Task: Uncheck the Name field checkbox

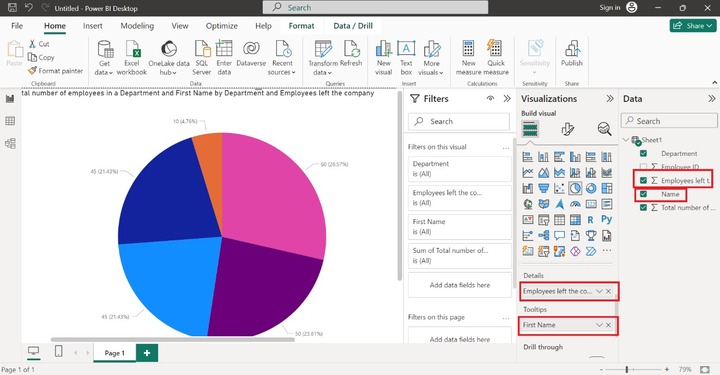Action: click(643, 194)
